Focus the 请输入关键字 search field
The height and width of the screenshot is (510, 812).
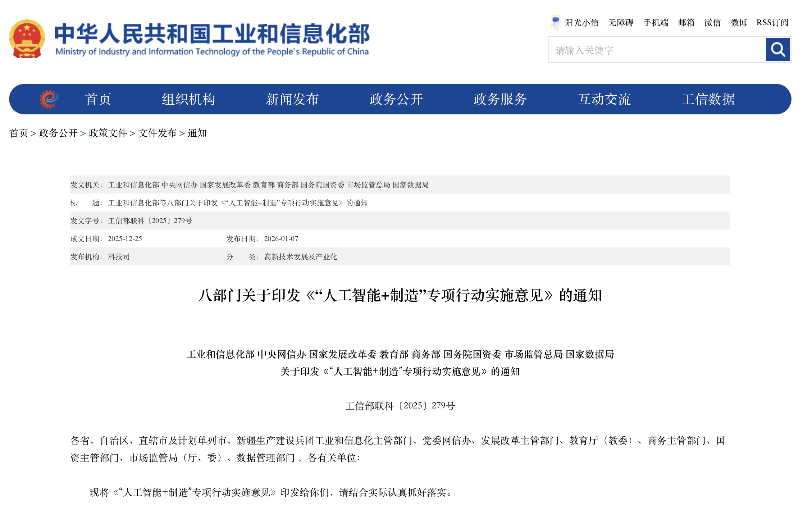(657, 50)
